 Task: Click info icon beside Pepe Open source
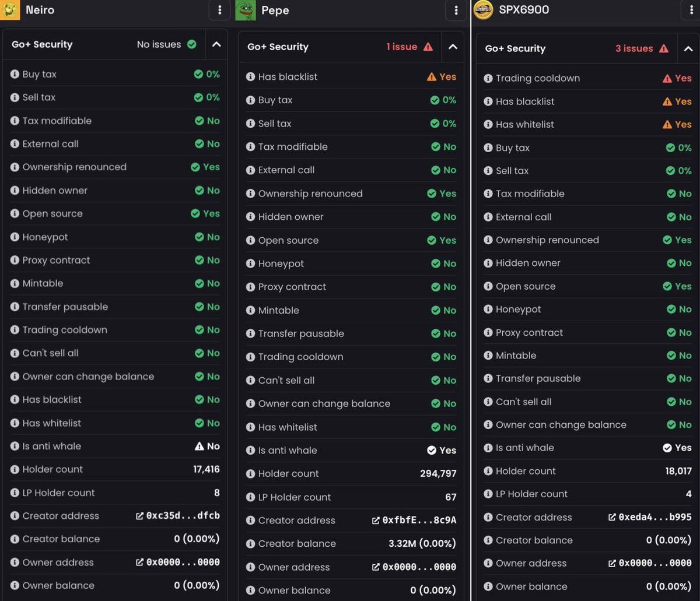click(250, 240)
